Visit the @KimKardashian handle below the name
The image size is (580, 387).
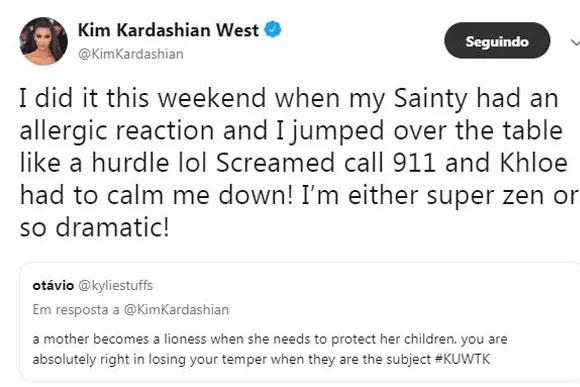(x=131, y=54)
